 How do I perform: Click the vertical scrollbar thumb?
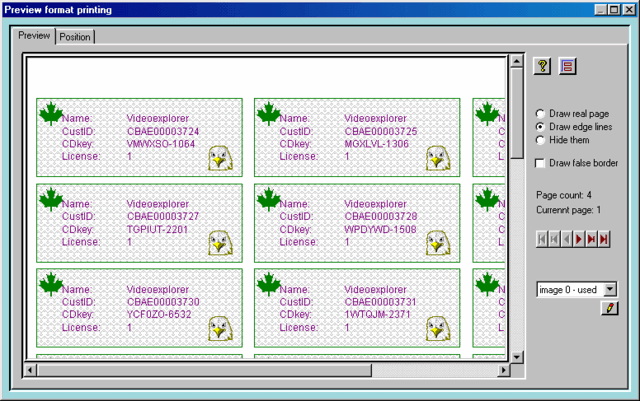coord(517,114)
